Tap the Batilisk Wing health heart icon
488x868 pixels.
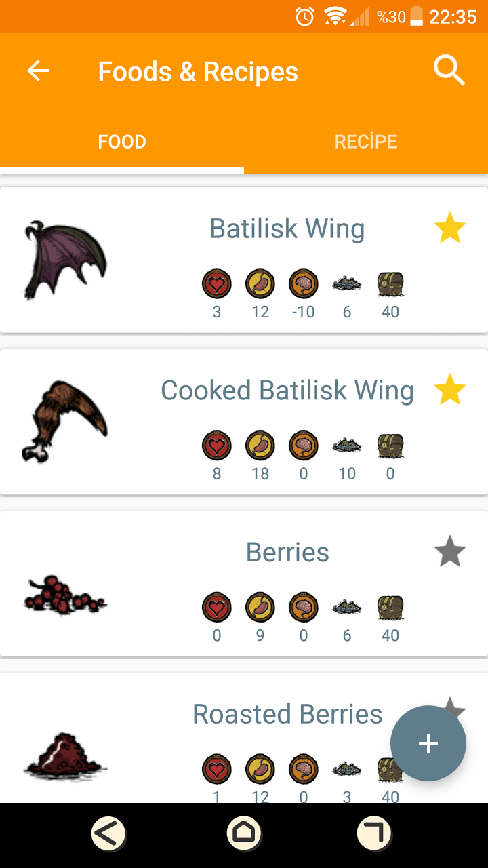coord(217,283)
